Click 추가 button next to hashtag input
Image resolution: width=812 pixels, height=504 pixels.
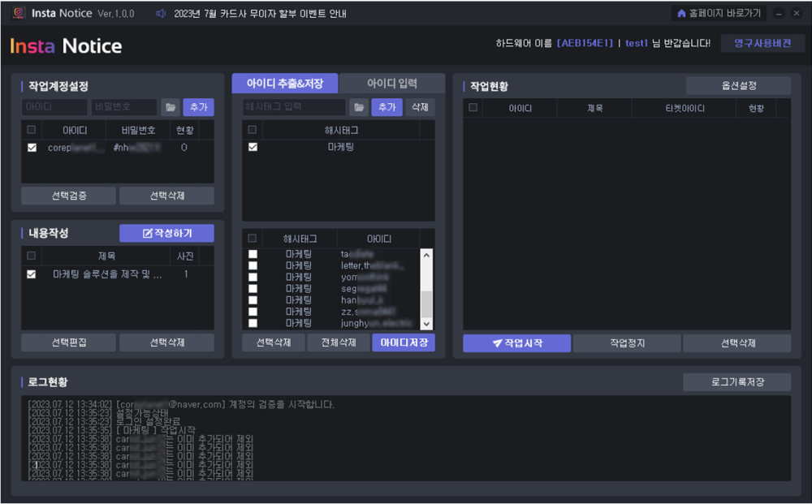click(x=387, y=107)
